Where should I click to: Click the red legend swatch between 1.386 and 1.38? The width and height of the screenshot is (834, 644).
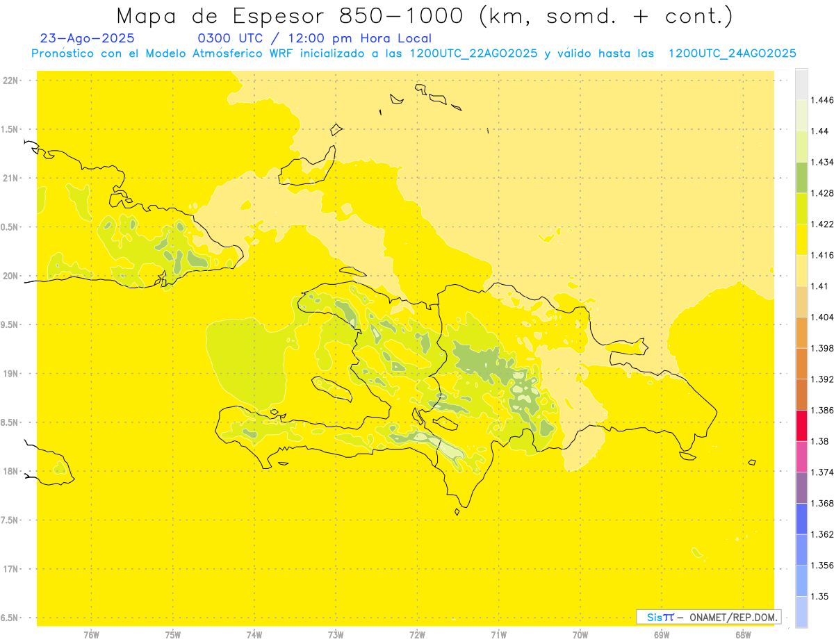801,425
